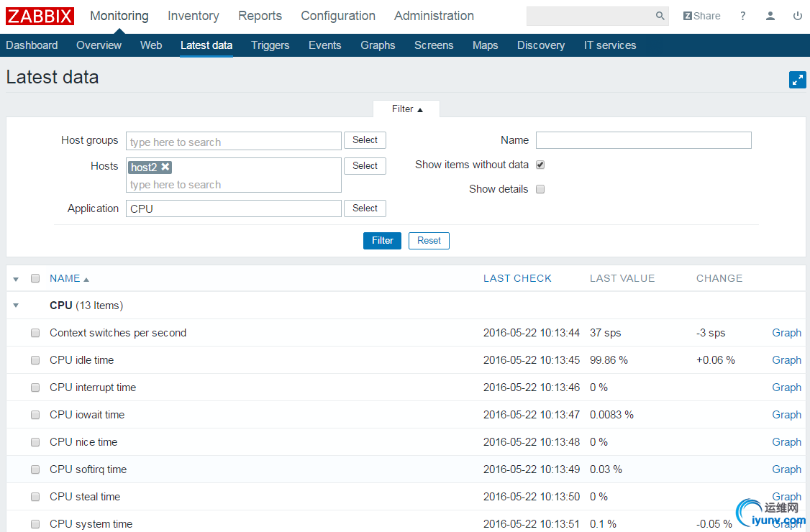Image resolution: width=810 pixels, height=532 pixels.
Task: Click Select for Application
Action: click(x=365, y=208)
